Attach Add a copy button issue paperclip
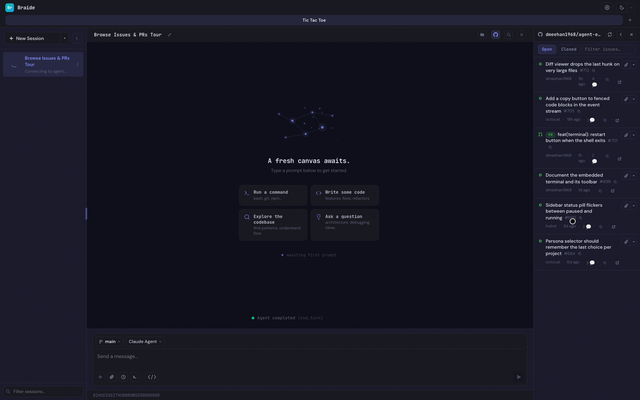 (x=626, y=99)
